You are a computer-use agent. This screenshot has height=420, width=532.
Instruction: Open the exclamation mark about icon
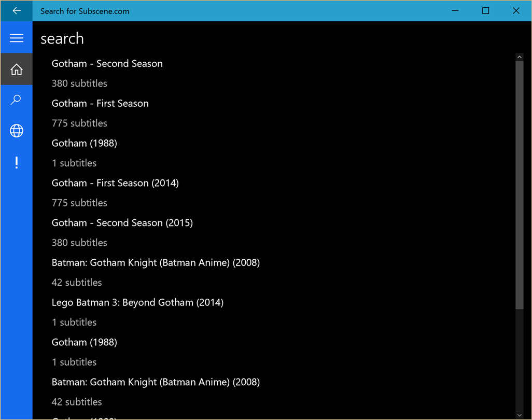tap(17, 163)
